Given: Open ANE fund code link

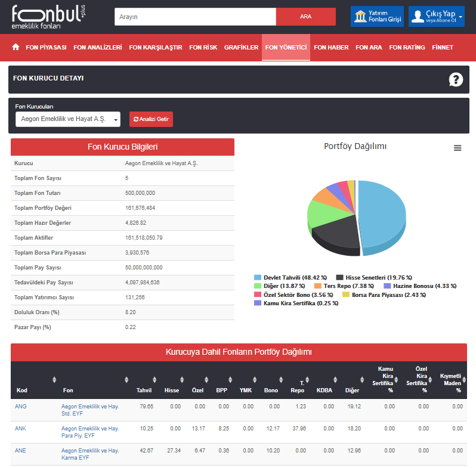Looking at the screenshot, I should 20,451.
